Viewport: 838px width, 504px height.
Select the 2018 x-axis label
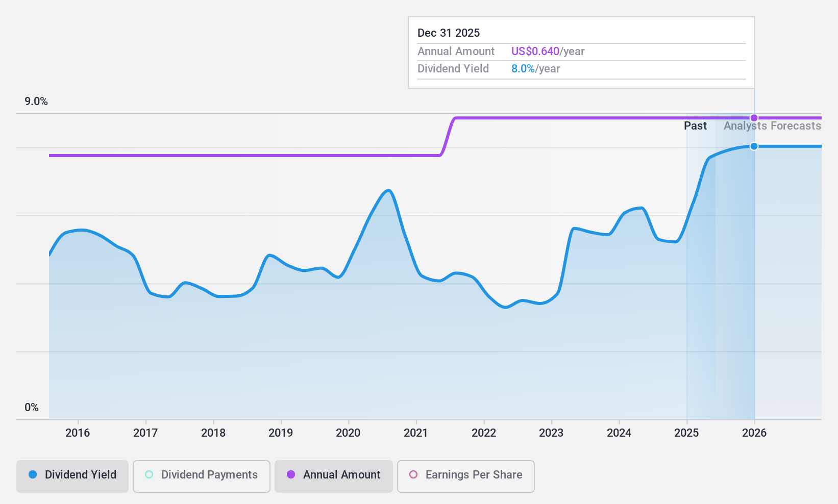[x=213, y=433]
